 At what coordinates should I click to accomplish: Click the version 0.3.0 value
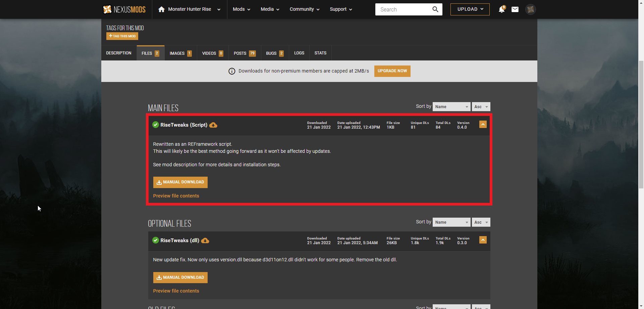coord(462,243)
